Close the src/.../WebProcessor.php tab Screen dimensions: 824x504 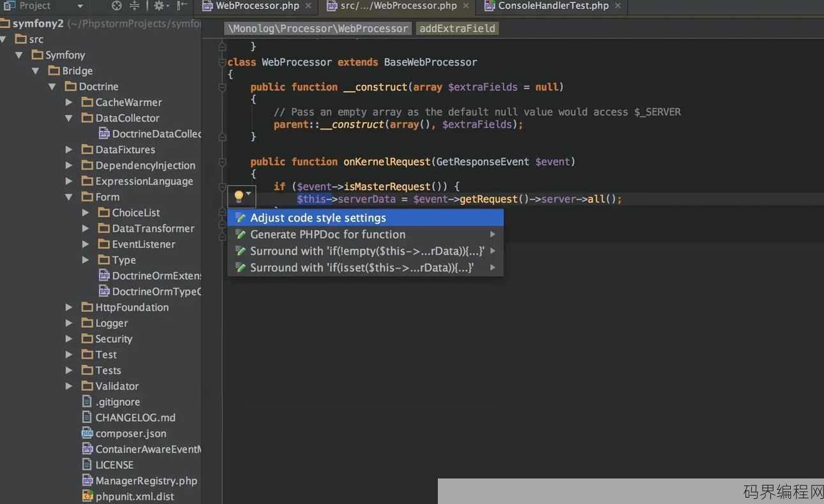point(467,6)
